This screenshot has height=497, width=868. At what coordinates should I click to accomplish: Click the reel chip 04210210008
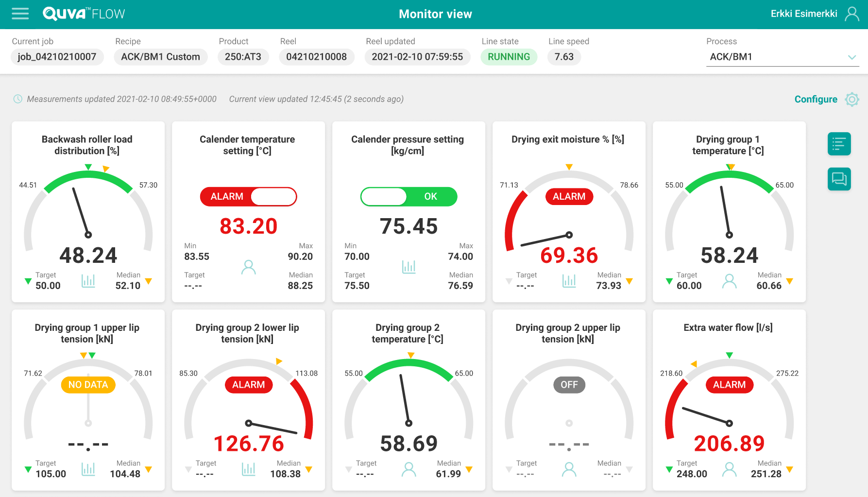tap(317, 57)
